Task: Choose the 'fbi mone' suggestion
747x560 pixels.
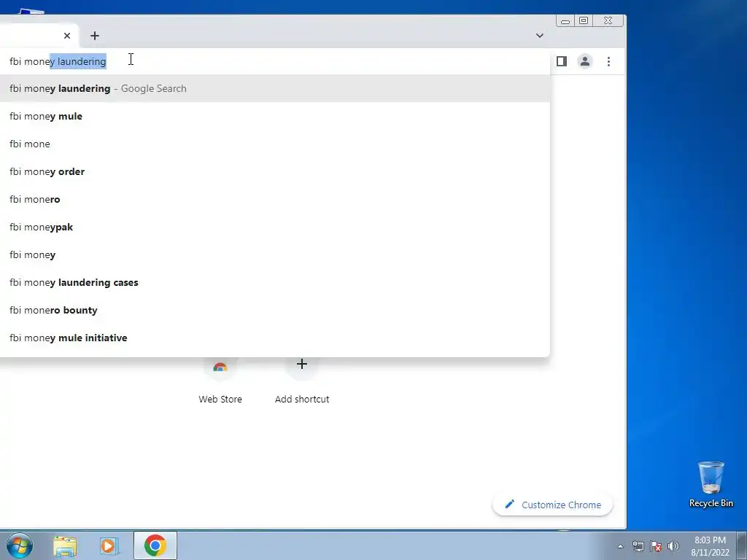Action: (x=275, y=144)
